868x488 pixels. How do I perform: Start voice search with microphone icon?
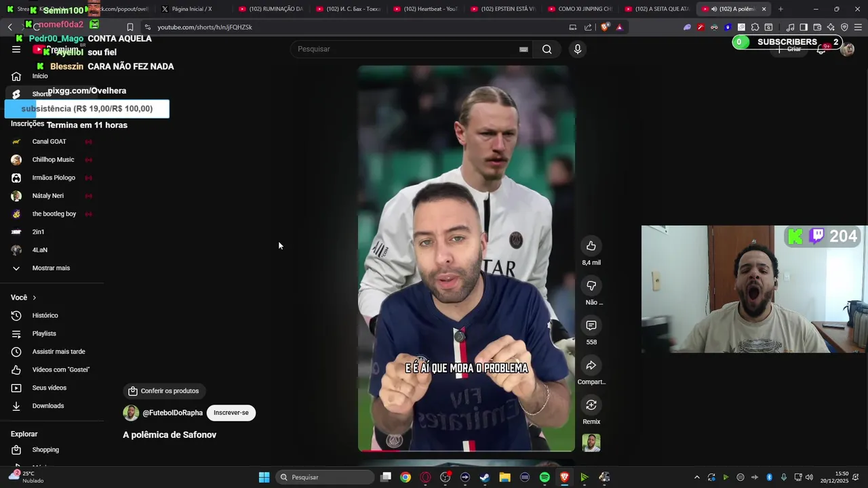(578, 49)
